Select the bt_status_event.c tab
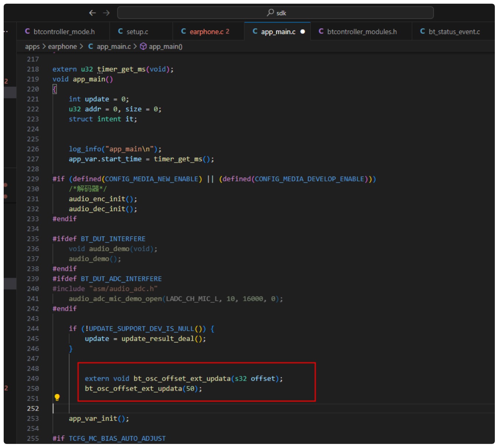 [x=454, y=32]
